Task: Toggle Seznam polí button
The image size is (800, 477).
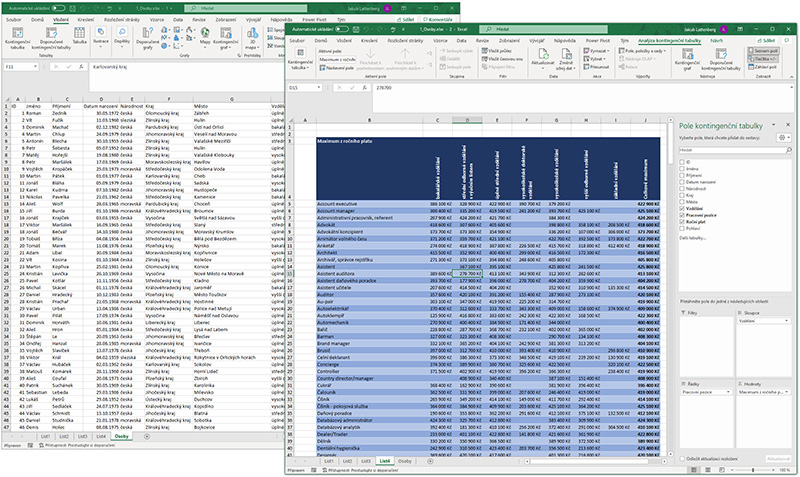Action: pyautogui.click(x=763, y=51)
